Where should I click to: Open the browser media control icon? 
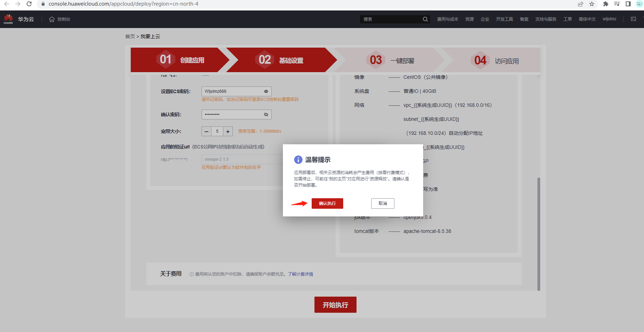click(x=617, y=4)
